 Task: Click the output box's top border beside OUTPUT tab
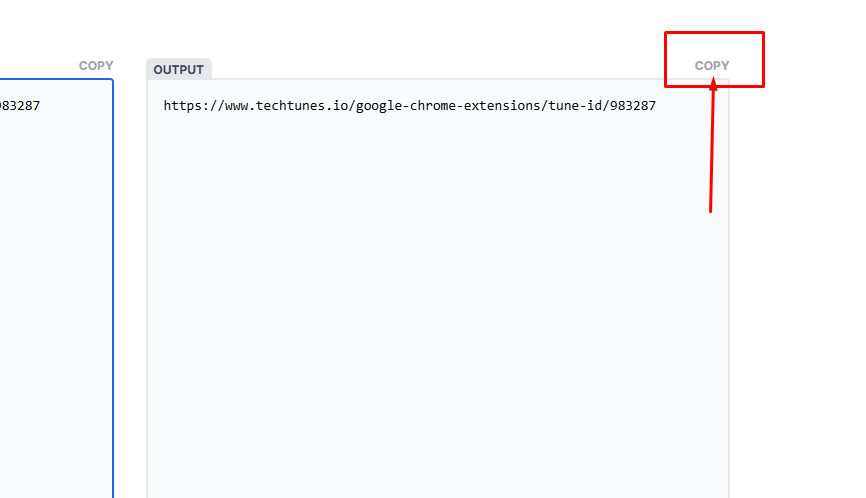[450, 79]
